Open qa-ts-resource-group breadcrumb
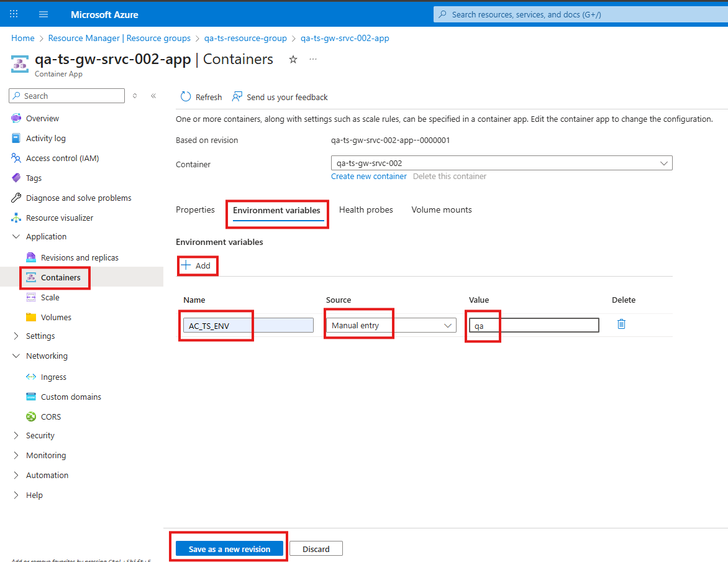Image resolution: width=728 pixels, height=562 pixels. pyautogui.click(x=245, y=38)
